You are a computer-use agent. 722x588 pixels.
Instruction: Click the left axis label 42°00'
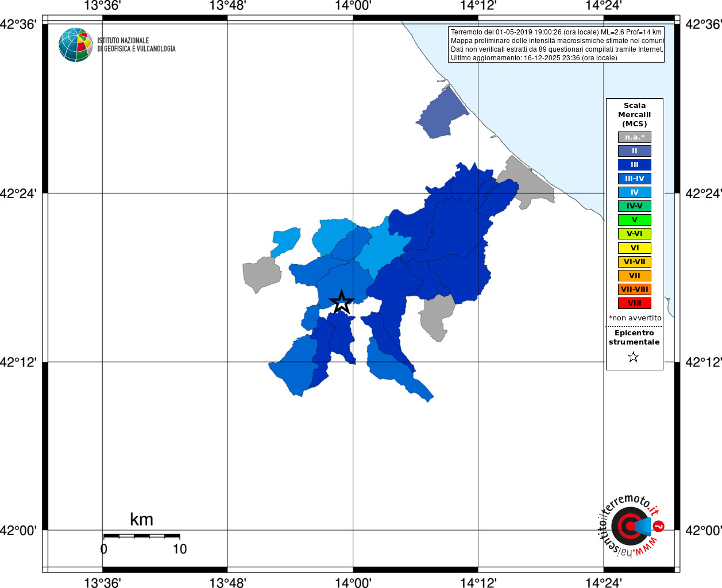point(18,531)
